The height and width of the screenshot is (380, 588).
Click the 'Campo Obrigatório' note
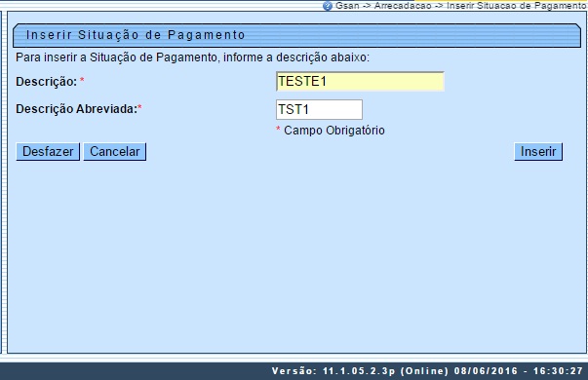tap(334, 131)
